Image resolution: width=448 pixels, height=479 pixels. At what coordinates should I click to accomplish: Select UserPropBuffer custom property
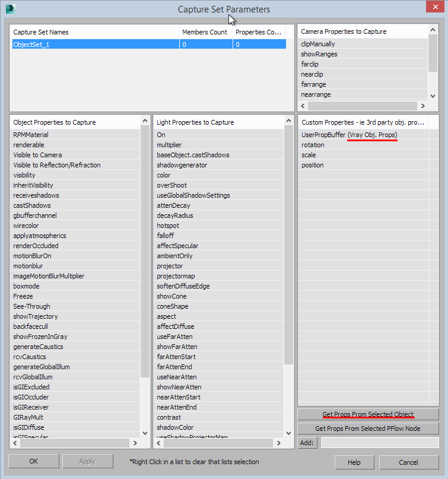click(x=349, y=135)
